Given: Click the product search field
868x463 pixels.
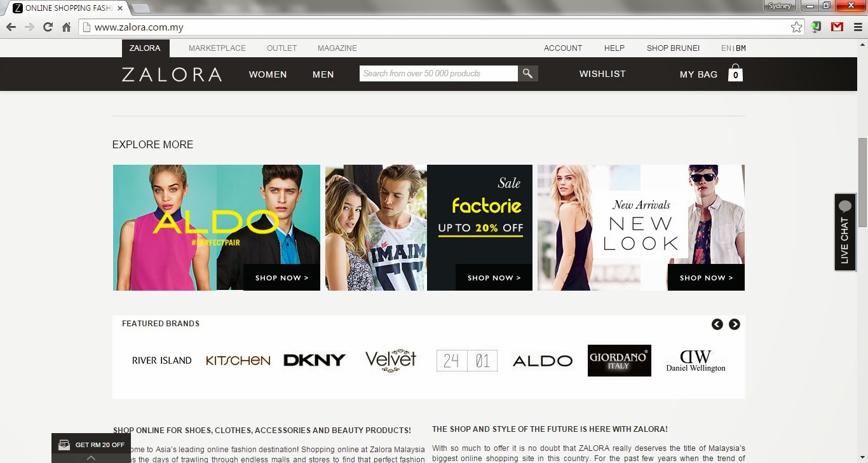Looking at the screenshot, I should coord(438,74).
